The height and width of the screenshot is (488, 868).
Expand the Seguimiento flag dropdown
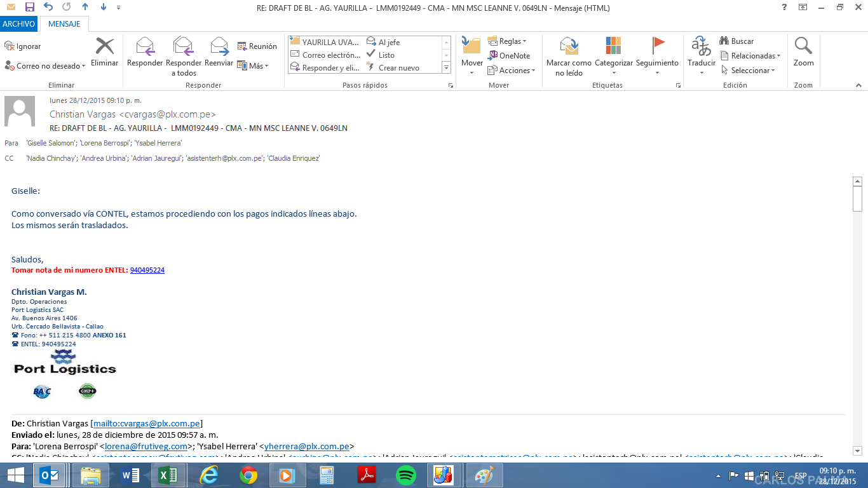pyautogui.click(x=658, y=72)
